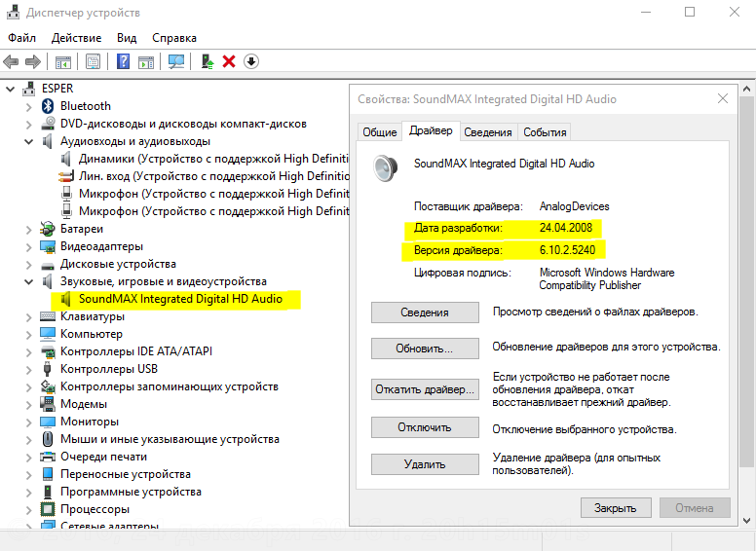Click the scrollbar up arrow

(746, 90)
